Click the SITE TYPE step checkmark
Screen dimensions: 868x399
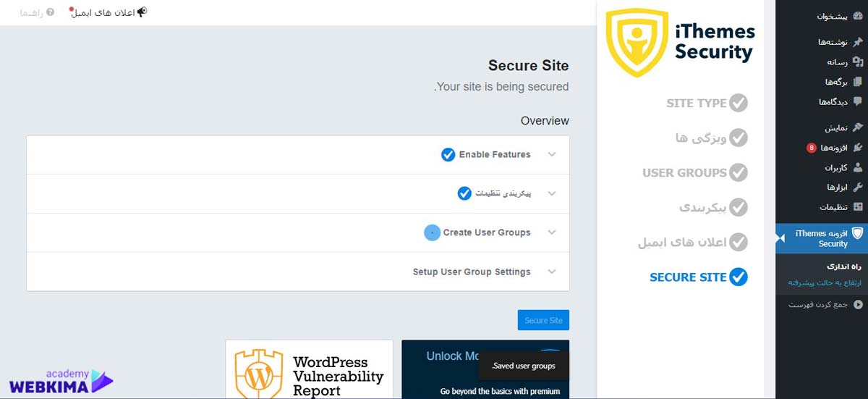(738, 103)
